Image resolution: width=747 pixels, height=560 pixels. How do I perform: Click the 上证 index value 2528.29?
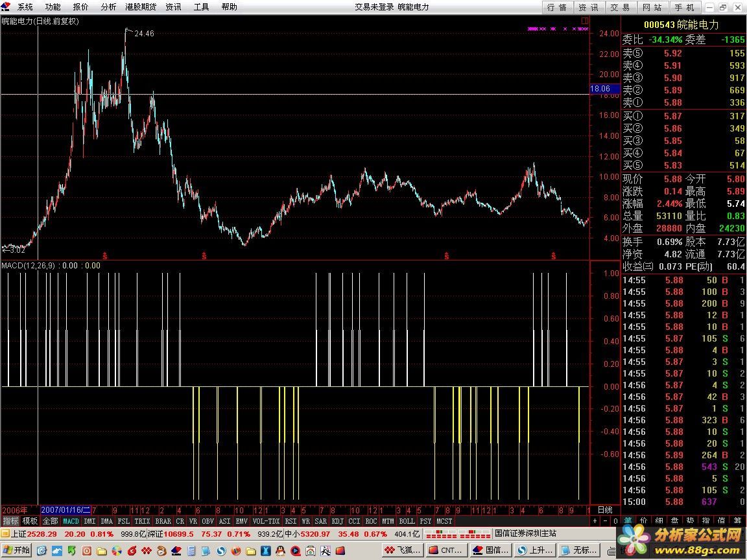42,534
